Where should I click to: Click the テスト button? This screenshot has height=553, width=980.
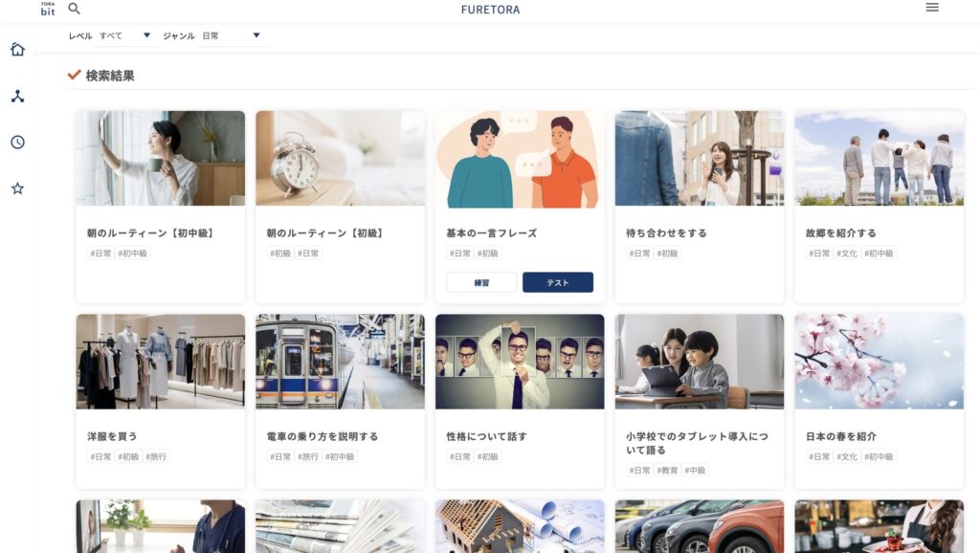[558, 282]
